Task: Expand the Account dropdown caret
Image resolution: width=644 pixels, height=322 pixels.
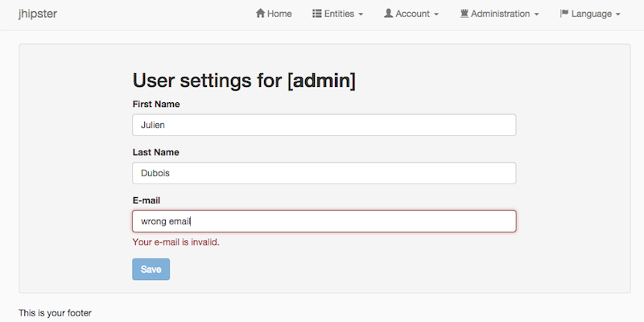Action: [436, 14]
